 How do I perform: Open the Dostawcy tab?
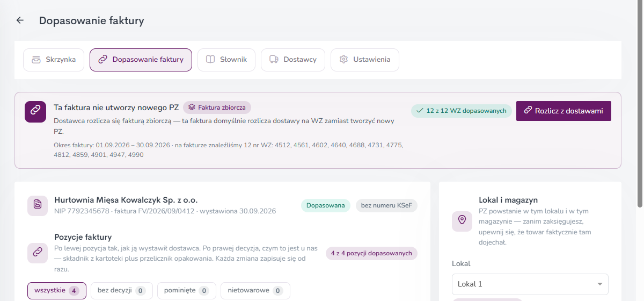pos(293,60)
